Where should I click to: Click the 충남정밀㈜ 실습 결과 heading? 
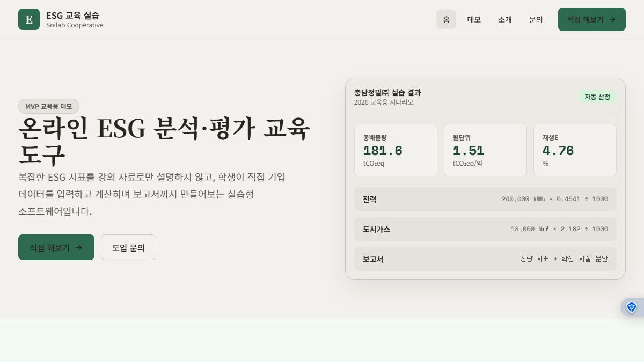387,92
